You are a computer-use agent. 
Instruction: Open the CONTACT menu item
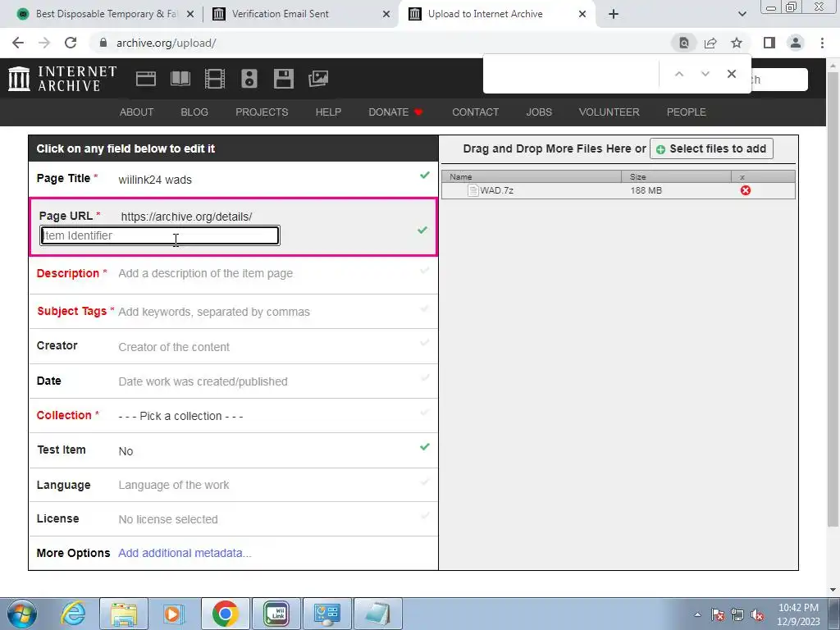475,112
